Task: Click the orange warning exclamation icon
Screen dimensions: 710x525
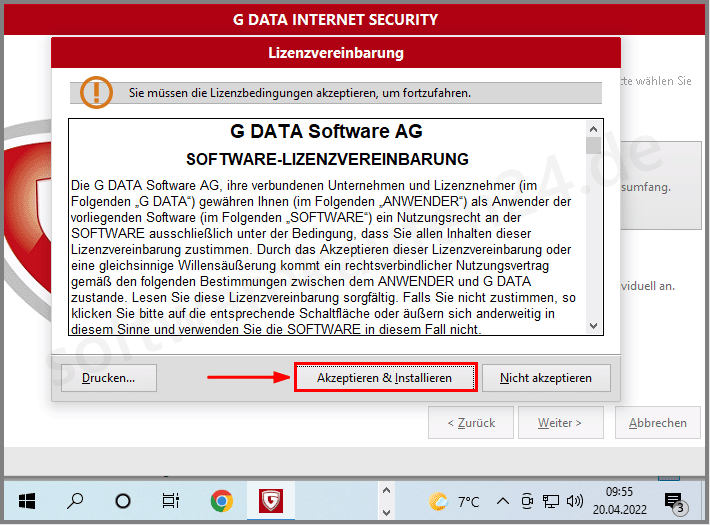Action: pyautogui.click(x=97, y=92)
